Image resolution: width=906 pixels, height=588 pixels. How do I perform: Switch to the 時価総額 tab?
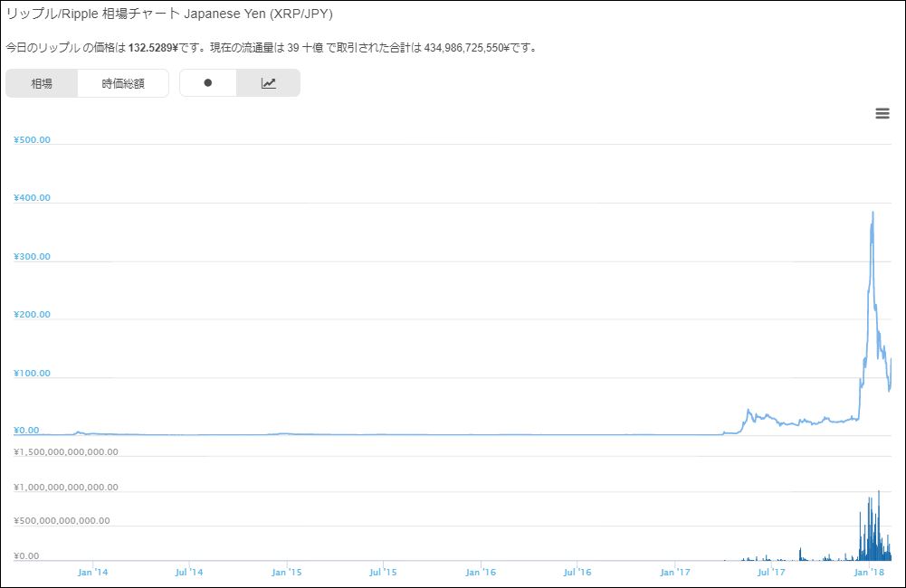[123, 83]
